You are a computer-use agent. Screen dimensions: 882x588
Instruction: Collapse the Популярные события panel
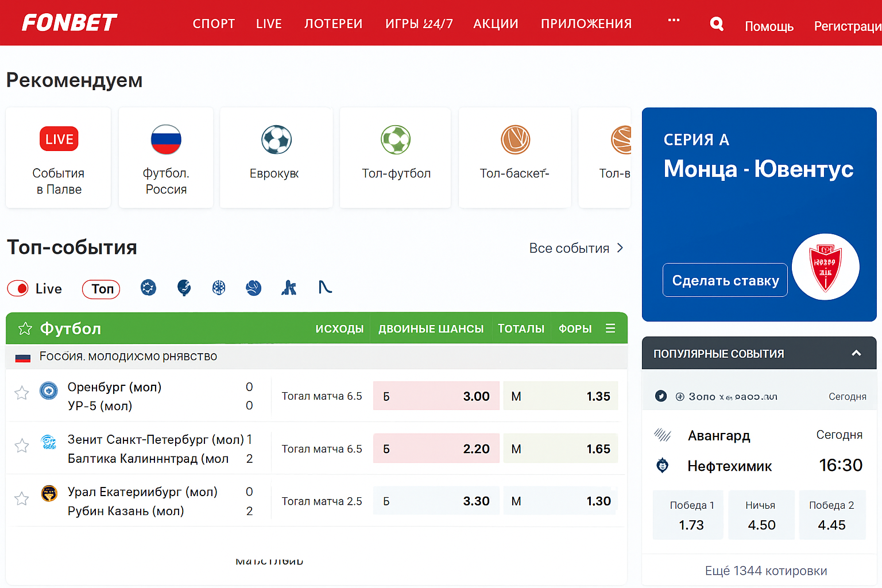click(x=856, y=354)
